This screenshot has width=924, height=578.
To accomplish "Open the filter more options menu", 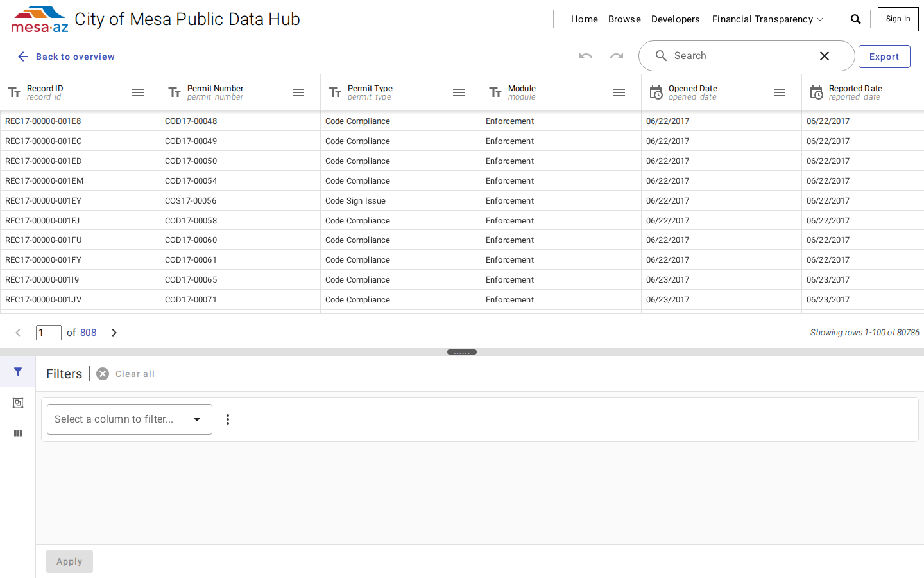I will pos(228,419).
